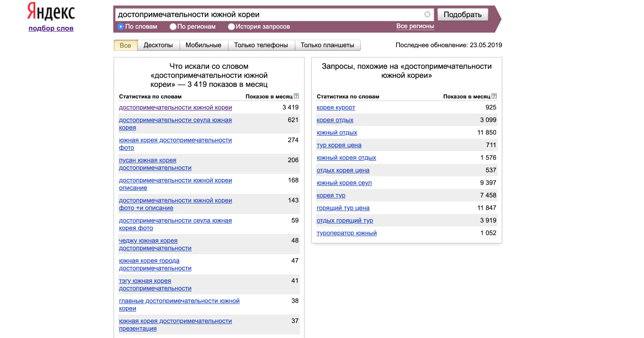Open the 'горящий тур цена' query link

[x=343, y=208]
